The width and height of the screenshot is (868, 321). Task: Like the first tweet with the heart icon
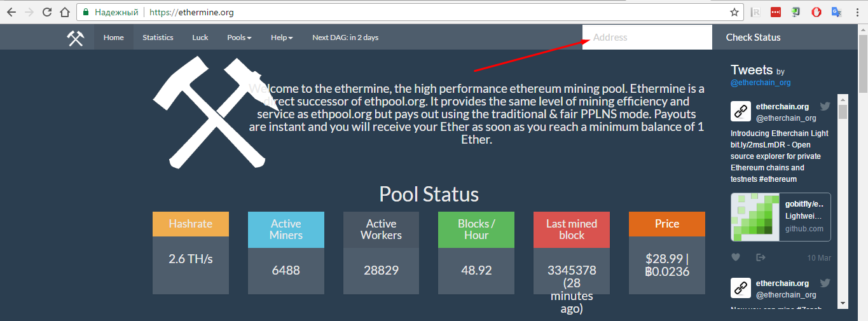coord(736,257)
